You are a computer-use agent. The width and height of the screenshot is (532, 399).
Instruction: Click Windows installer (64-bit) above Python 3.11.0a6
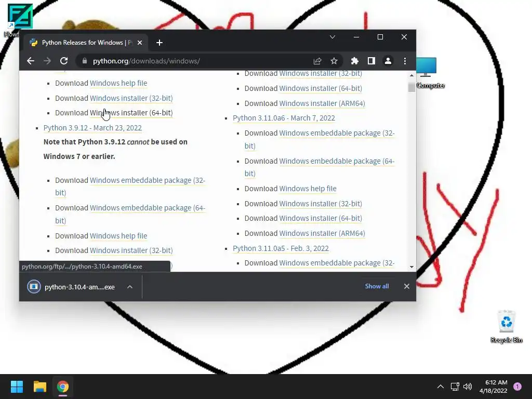pos(321,88)
